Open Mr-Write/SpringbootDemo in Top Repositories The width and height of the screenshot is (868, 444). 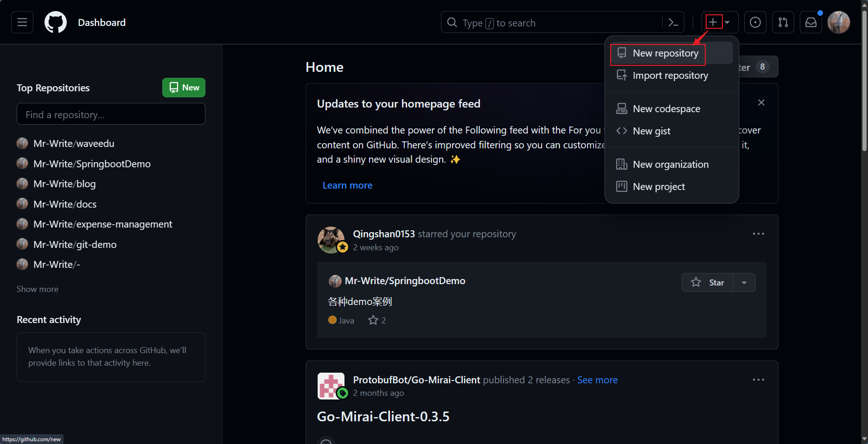point(92,164)
